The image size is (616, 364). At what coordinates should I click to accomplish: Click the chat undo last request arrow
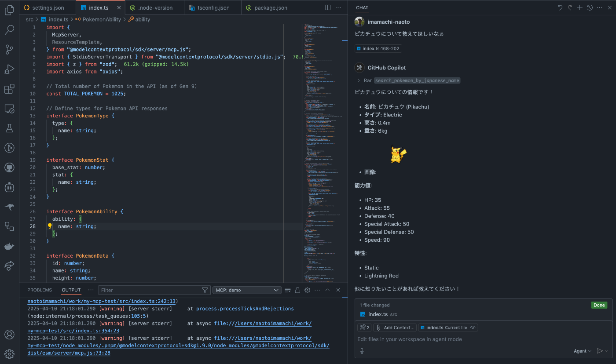[x=560, y=7]
